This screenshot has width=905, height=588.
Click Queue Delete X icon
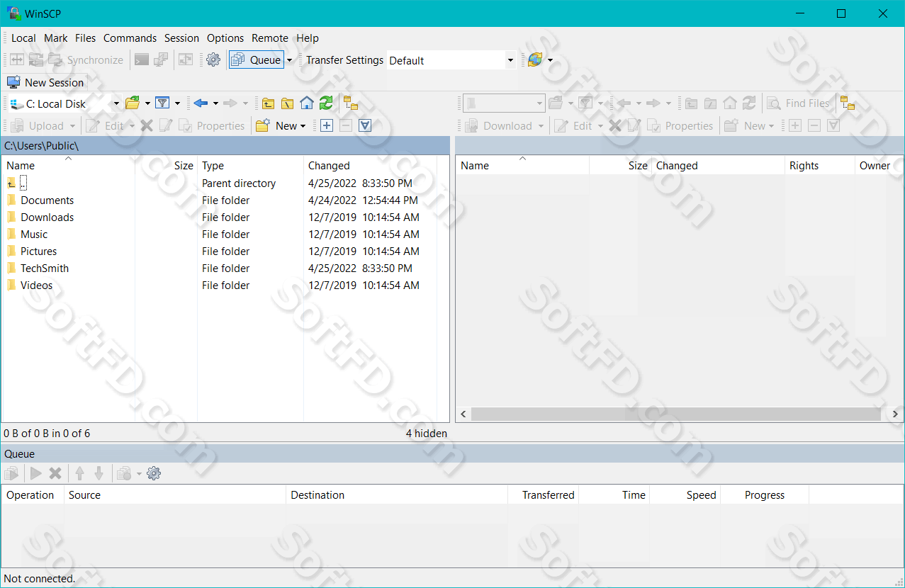tap(55, 473)
